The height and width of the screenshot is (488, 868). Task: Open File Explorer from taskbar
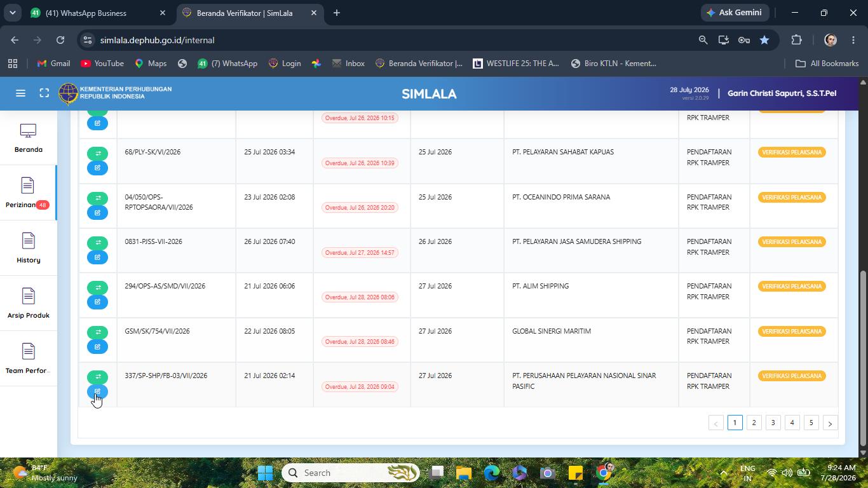[x=463, y=473]
